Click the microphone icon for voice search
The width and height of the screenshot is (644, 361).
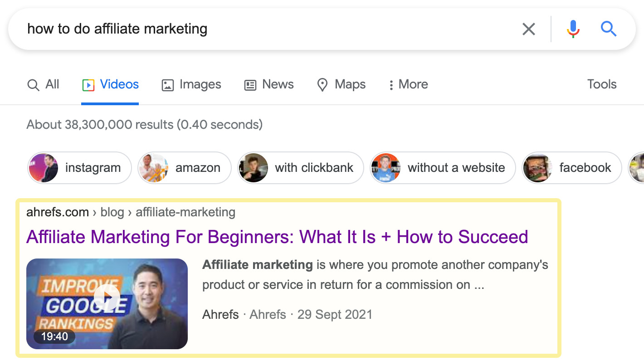573,29
